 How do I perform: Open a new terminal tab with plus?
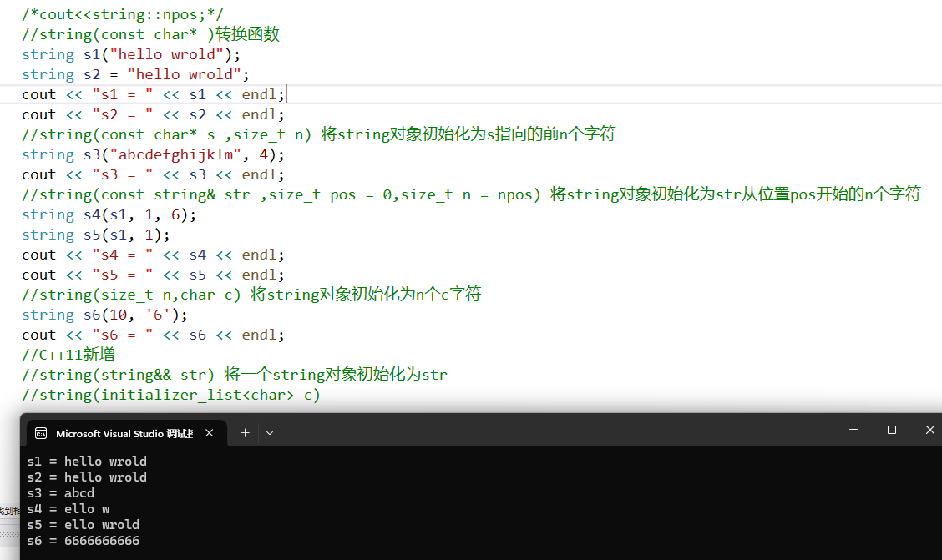tap(246, 433)
